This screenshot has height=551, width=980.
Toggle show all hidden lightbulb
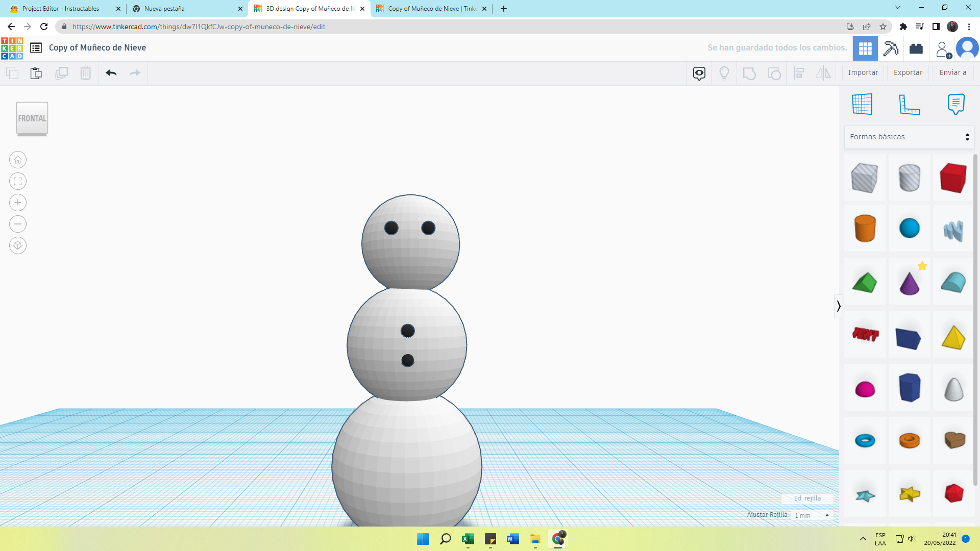(x=724, y=73)
